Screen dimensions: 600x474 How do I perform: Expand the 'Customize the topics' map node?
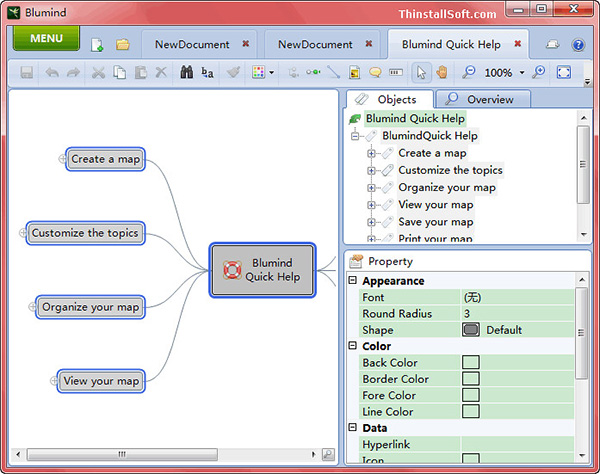point(24,233)
